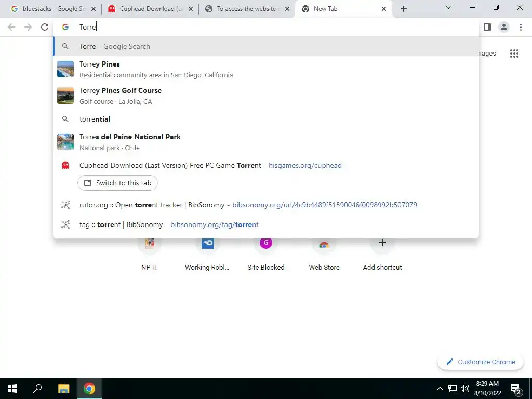Screen dimensions: 532x399
Task: Open the notification action center
Action: (x=516, y=389)
